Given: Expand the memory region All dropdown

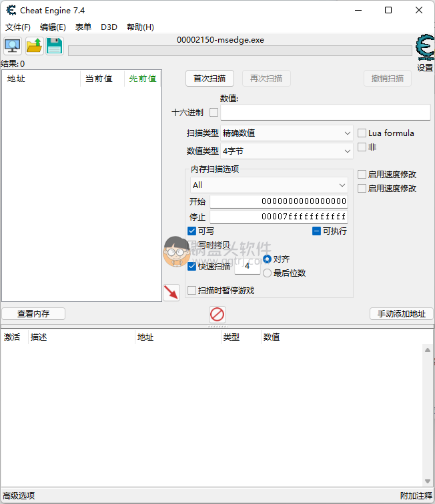Looking at the screenshot, I should coord(268,185).
